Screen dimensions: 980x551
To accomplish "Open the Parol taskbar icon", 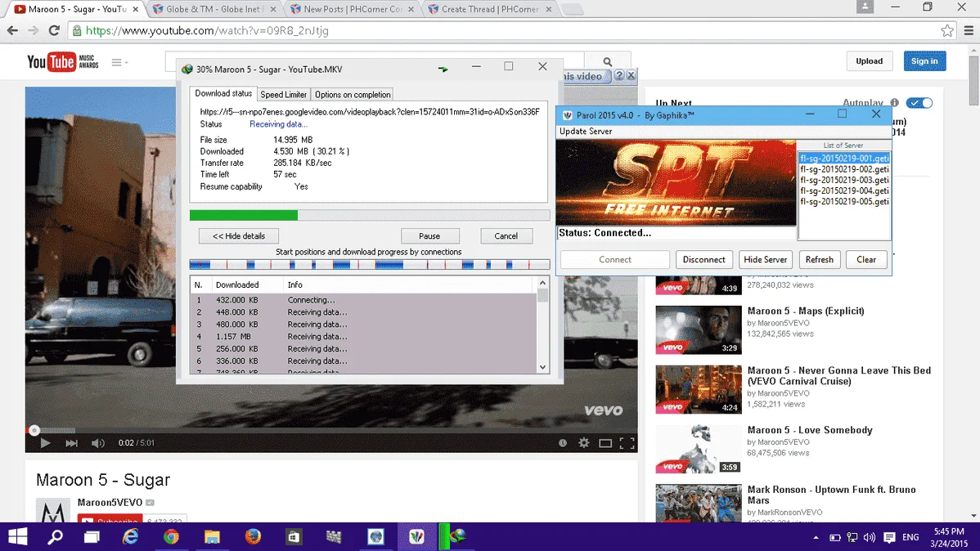I will click(x=416, y=536).
